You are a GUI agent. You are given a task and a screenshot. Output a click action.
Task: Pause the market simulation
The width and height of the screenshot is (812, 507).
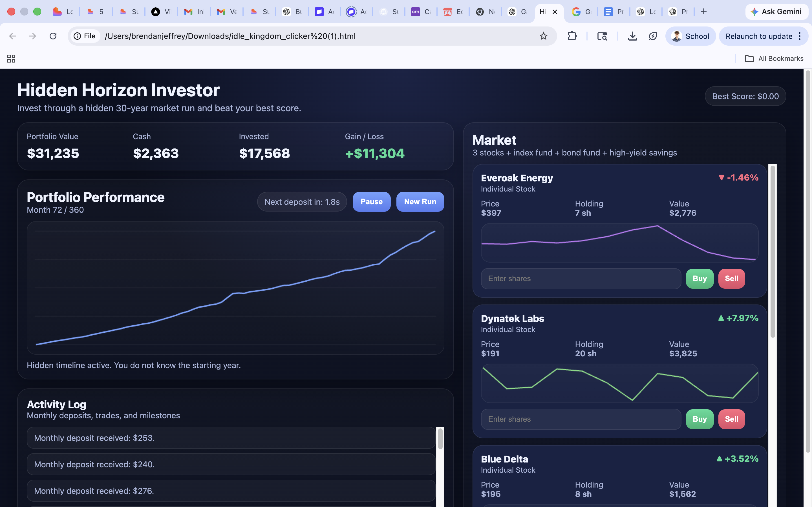(x=371, y=201)
